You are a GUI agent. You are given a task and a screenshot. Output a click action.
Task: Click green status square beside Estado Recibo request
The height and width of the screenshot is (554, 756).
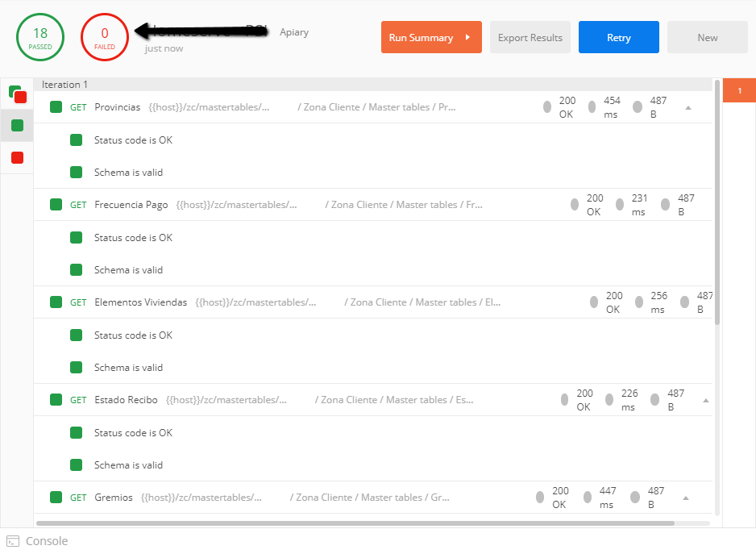(x=56, y=399)
